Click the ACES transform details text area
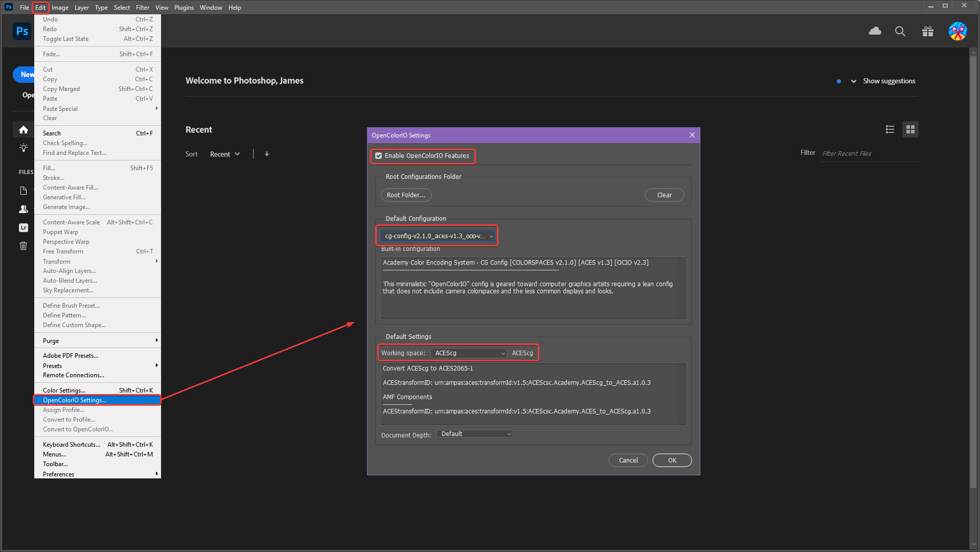The height and width of the screenshot is (552, 980). point(533,394)
